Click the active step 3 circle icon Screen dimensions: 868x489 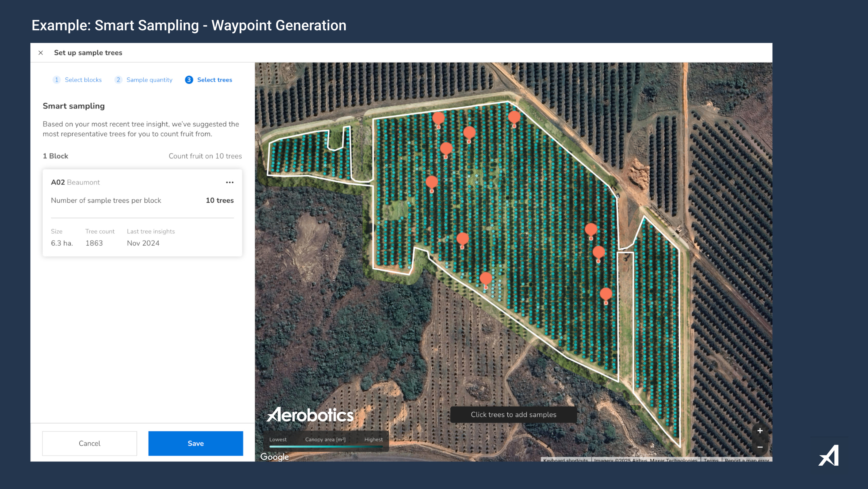click(x=189, y=80)
